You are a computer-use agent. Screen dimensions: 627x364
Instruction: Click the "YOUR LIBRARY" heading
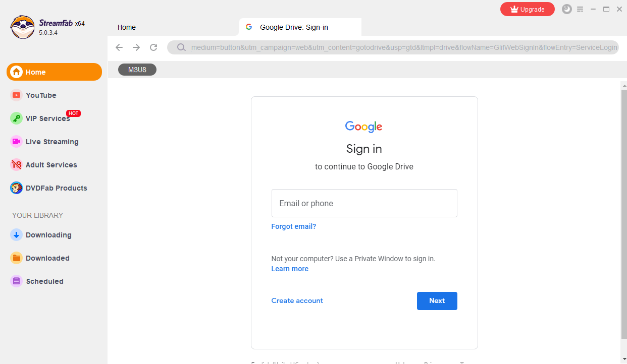point(37,215)
